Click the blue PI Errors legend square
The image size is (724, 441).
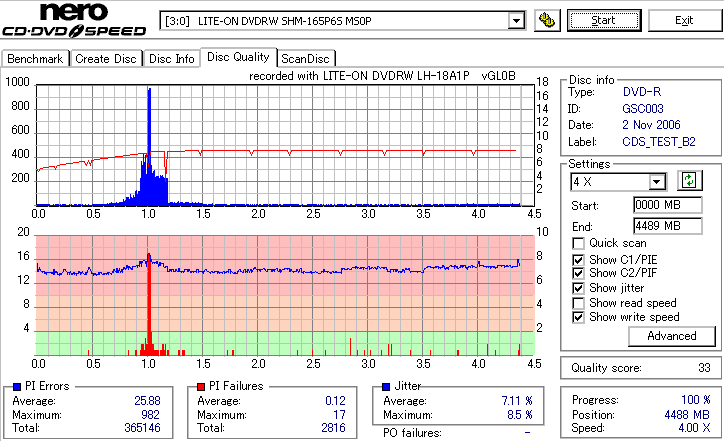point(17,387)
